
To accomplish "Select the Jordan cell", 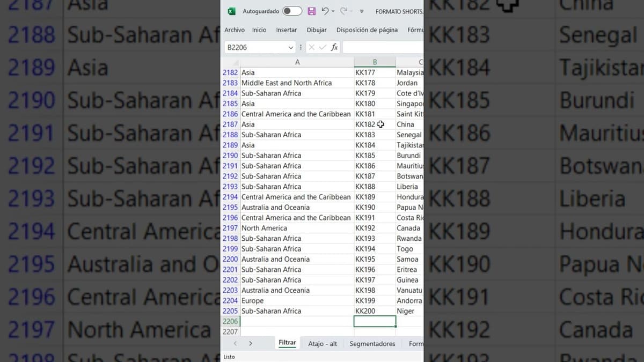I will click(409, 83).
